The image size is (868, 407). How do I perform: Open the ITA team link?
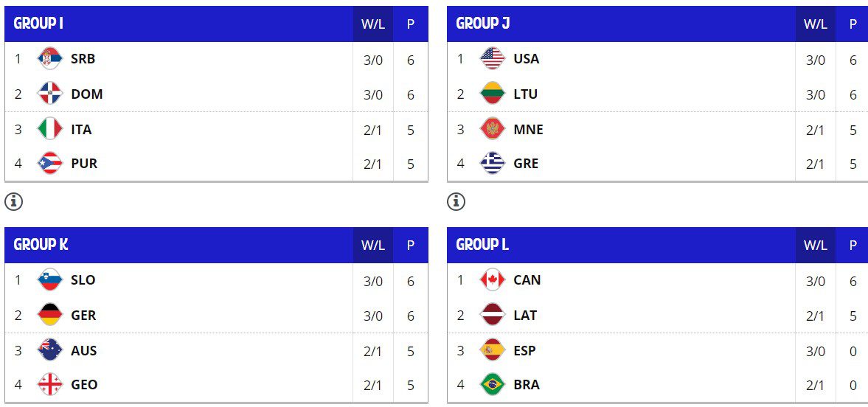coord(81,130)
